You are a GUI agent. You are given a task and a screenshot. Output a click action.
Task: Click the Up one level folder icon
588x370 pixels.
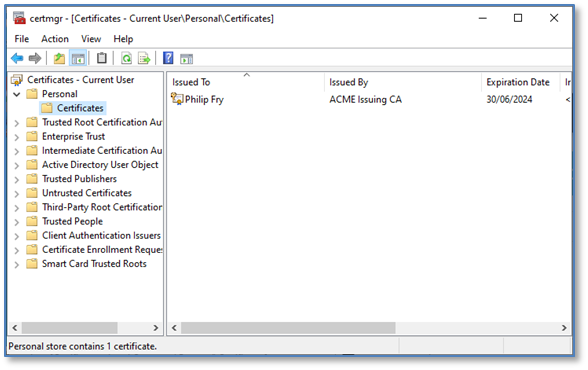[59, 58]
